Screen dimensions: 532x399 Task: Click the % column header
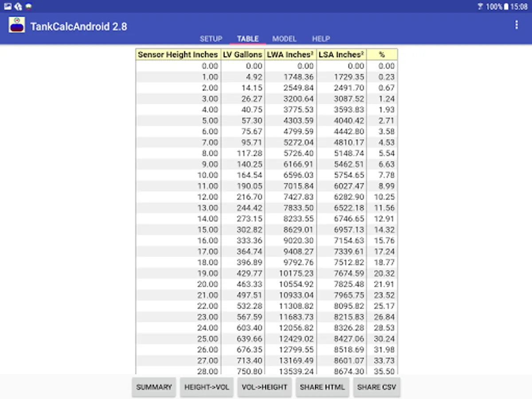pos(382,55)
